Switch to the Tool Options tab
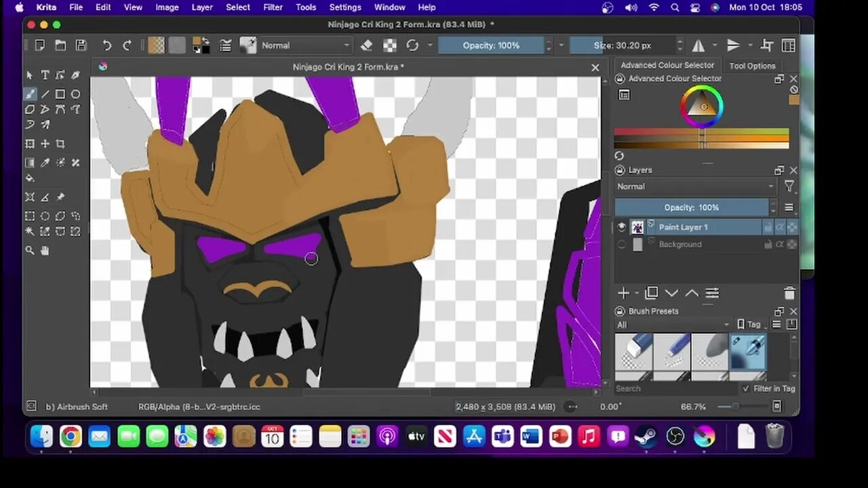Image resolution: width=868 pixels, height=488 pixels. point(752,66)
